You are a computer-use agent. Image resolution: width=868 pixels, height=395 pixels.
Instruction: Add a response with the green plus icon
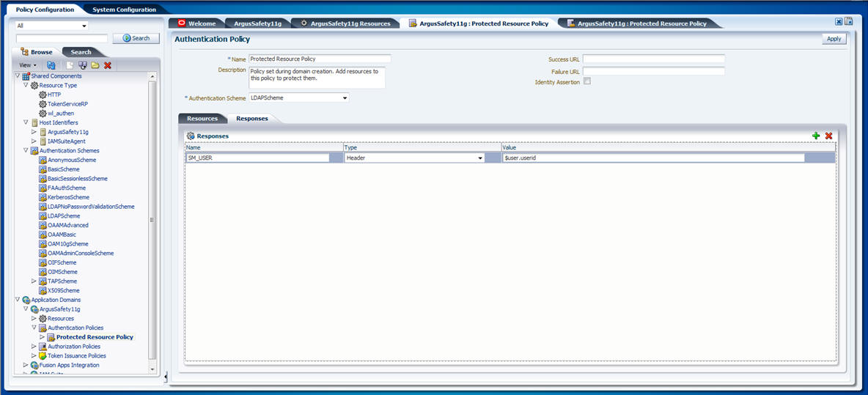coord(816,136)
